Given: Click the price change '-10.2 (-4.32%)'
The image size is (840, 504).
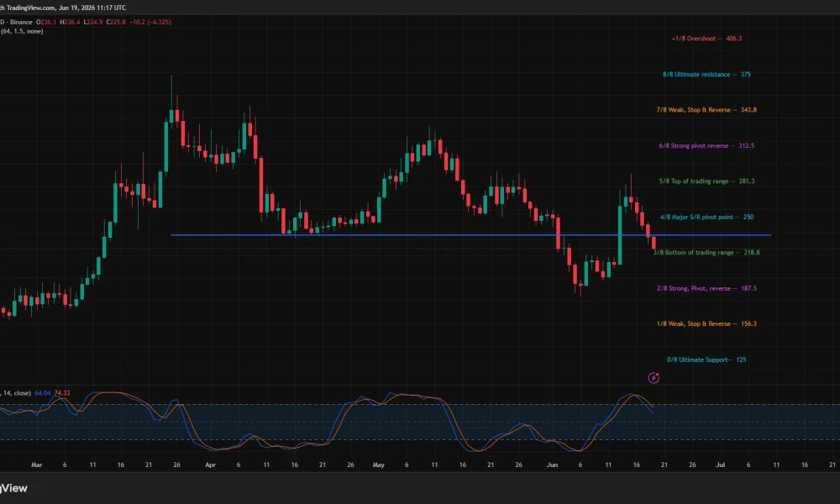Looking at the screenshot, I should [x=150, y=22].
